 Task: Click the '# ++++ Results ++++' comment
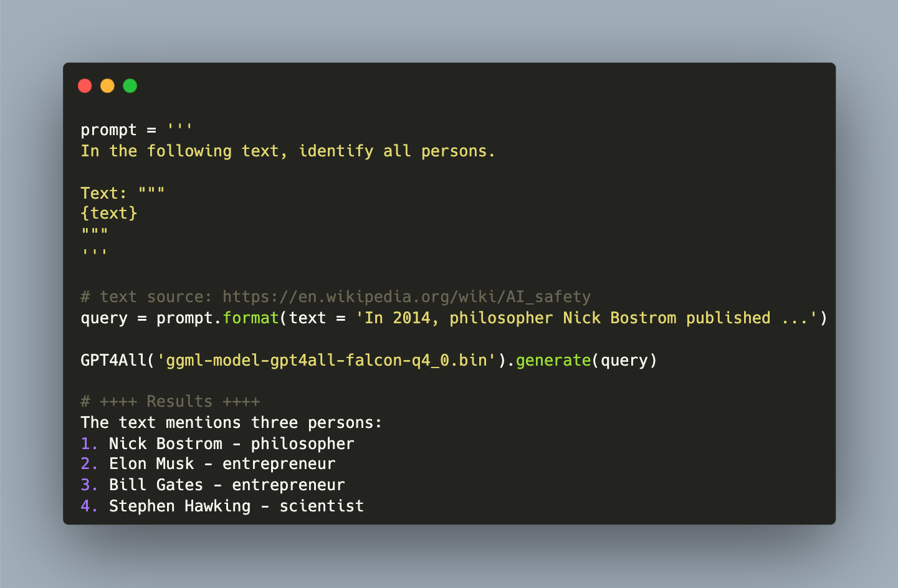170,401
